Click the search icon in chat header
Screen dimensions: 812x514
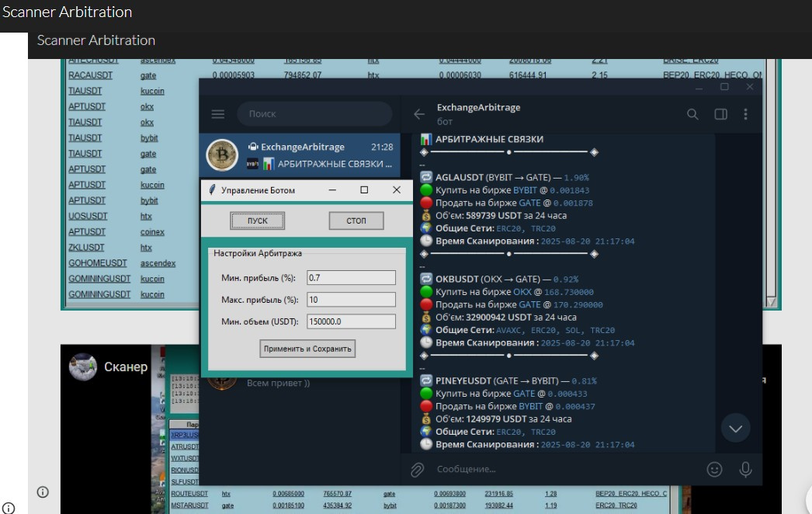coord(692,114)
